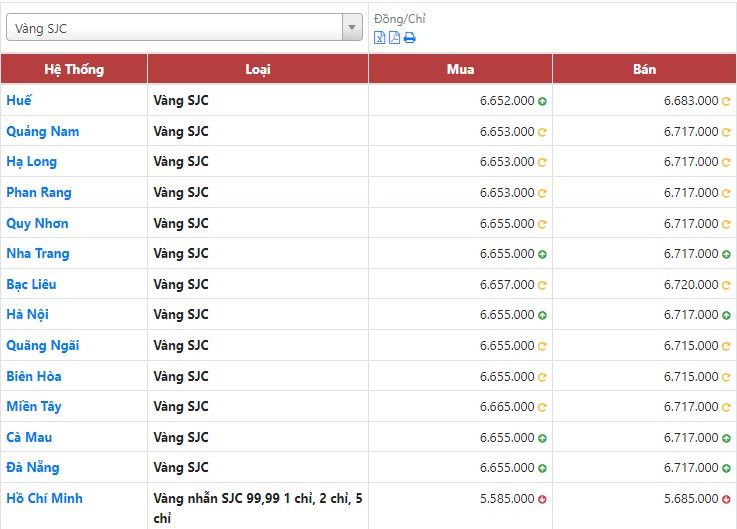Open the Vàng SJC dropdown arrow

pyautogui.click(x=352, y=28)
